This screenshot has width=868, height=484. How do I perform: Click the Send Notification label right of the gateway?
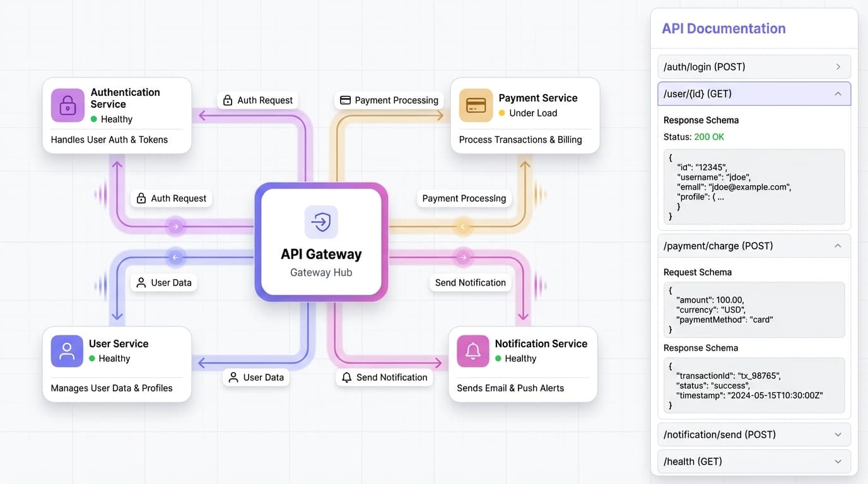(x=471, y=282)
